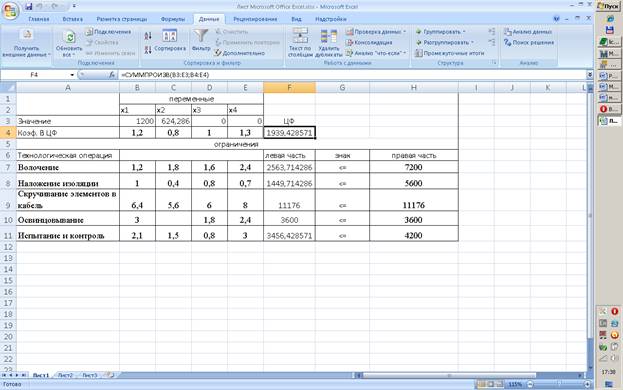623x390 pixels.
Task: Open Solver (Поиск решения)
Action: pos(528,42)
